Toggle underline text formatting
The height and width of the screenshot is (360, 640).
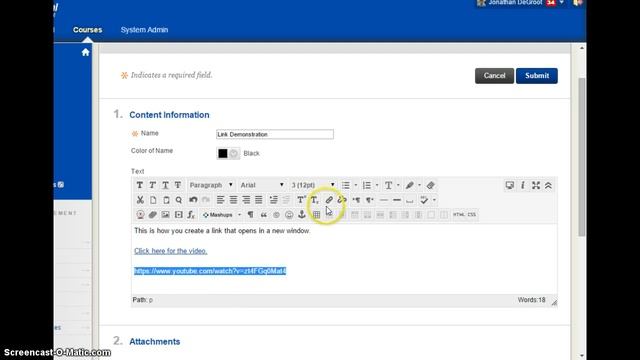click(165, 185)
